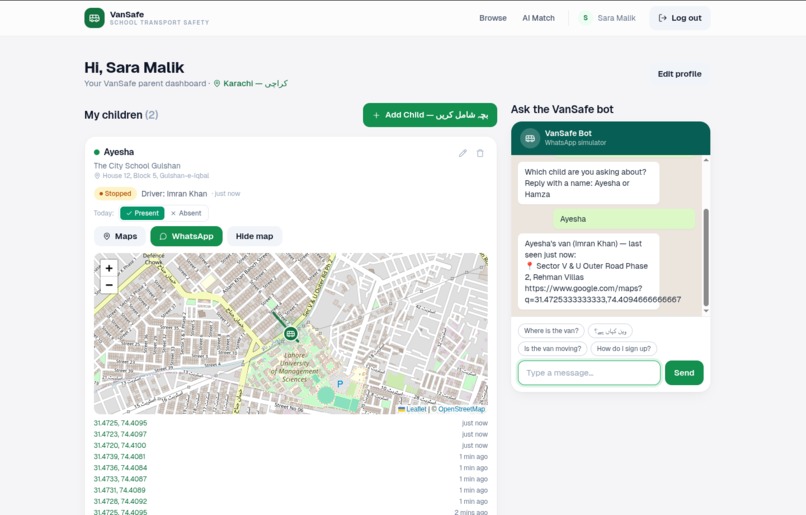Click the VanSafe bus logo icon
This screenshot has width=806, height=515.
pos(94,18)
